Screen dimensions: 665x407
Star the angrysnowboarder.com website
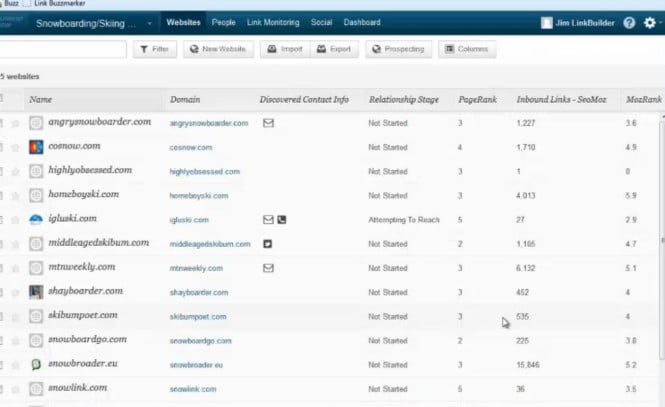click(x=15, y=123)
